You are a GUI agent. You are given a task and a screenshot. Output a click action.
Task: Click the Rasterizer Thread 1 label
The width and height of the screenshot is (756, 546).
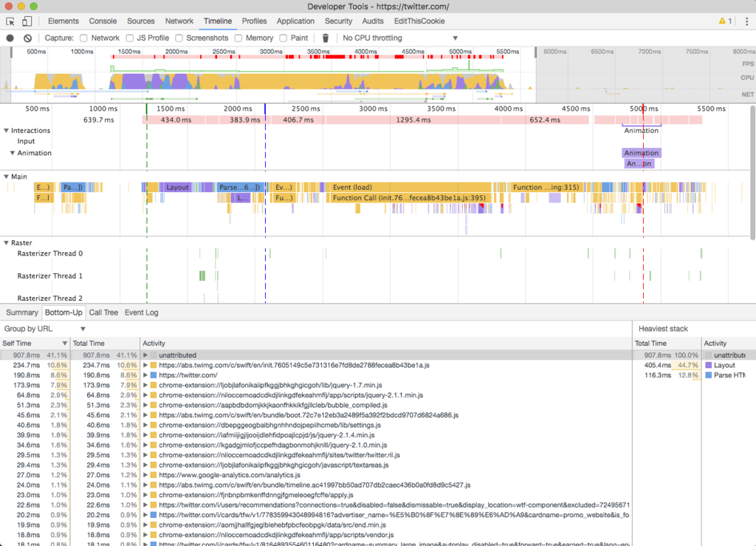pos(50,276)
